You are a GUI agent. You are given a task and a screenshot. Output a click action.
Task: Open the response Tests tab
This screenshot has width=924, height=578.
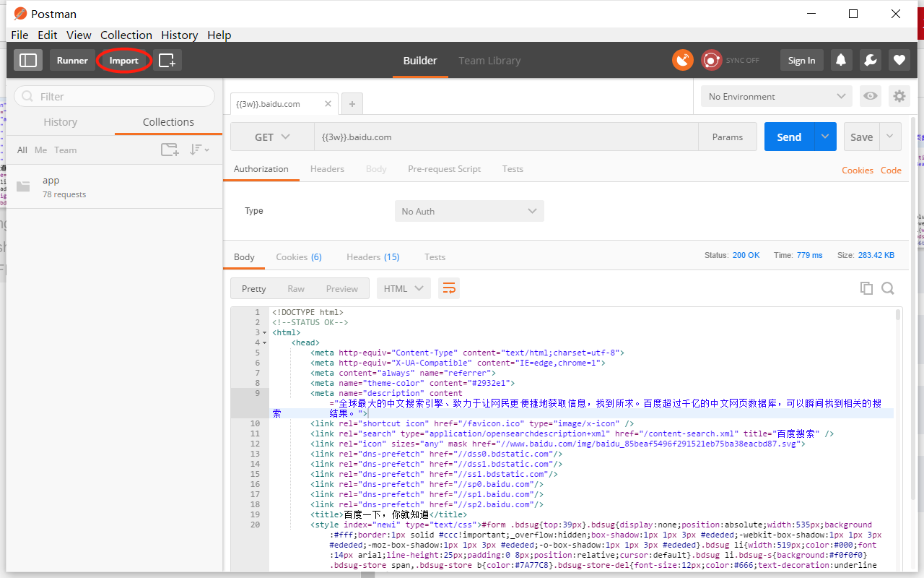(435, 256)
